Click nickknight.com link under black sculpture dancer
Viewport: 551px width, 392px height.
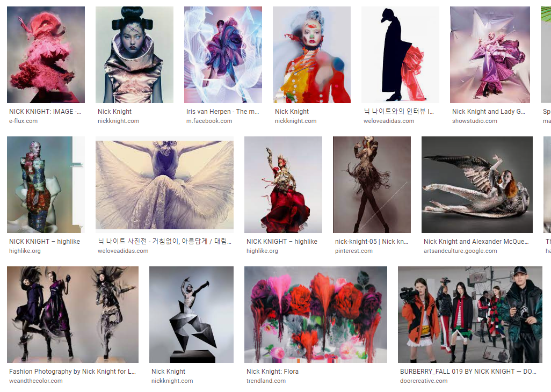(x=172, y=381)
